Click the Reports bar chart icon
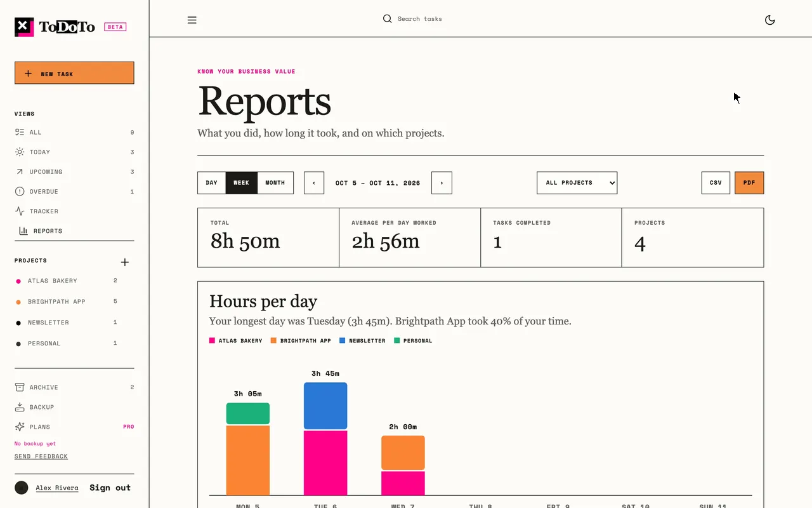The height and width of the screenshot is (508, 812). (23, 231)
